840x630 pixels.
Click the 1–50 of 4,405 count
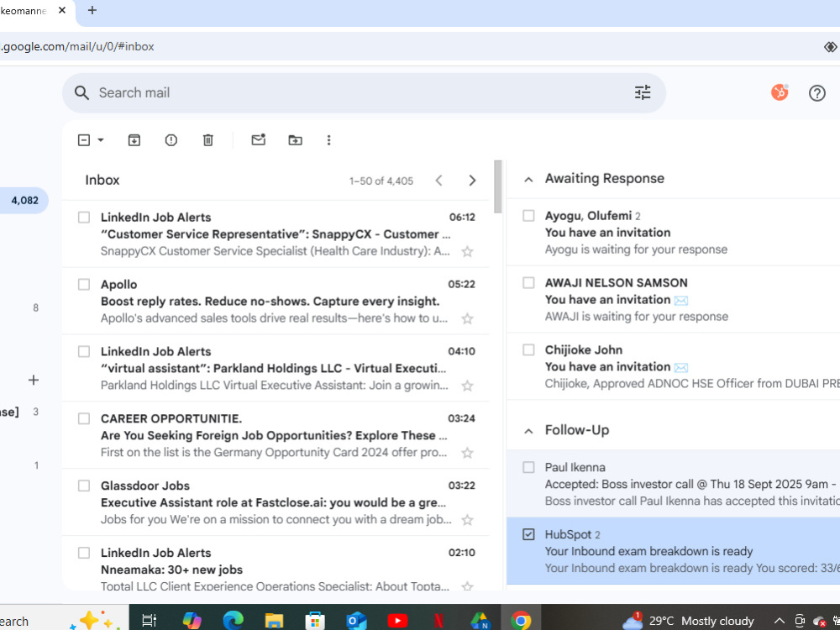click(x=381, y=181)
